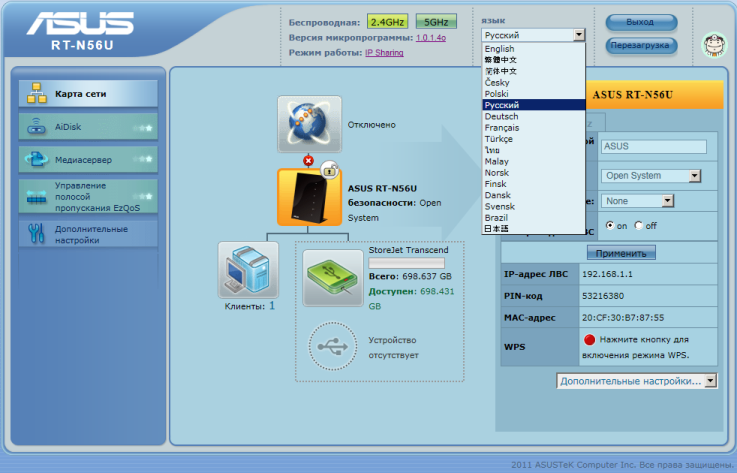
Task: Switch to 5GHz band
Action: click(x=436, y=22)
